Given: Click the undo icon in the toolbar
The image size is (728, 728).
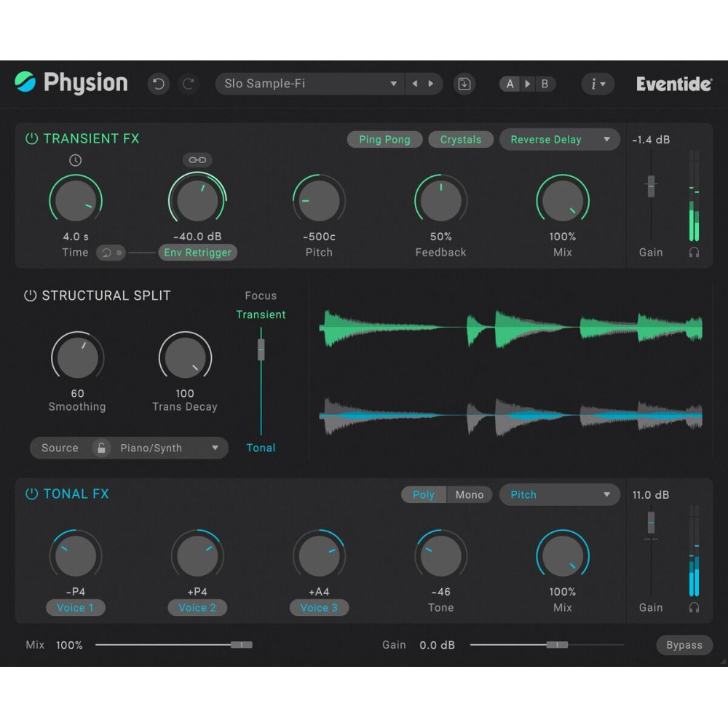Looking at the screenshot, I should click(158, 84).
